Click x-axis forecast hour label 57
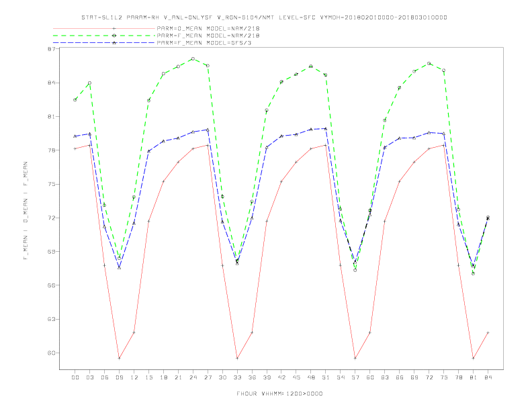This screenshot has height=411, width=532. pyautogui.click(x=355, y=377)
